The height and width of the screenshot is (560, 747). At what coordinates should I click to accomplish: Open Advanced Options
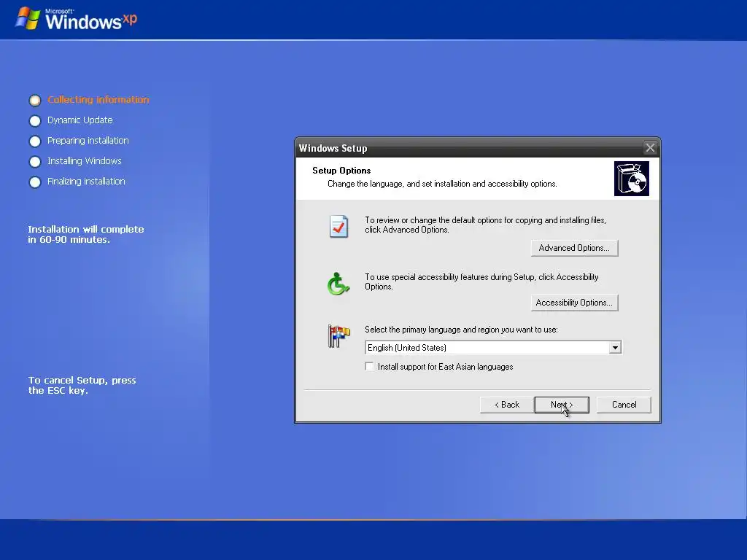[x=575, y=248]
